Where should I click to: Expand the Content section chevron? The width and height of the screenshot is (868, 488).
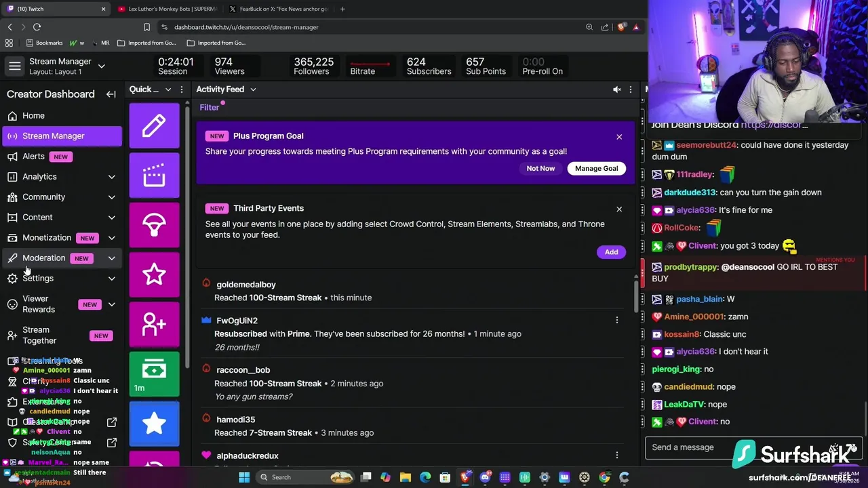tap(111, 218)
